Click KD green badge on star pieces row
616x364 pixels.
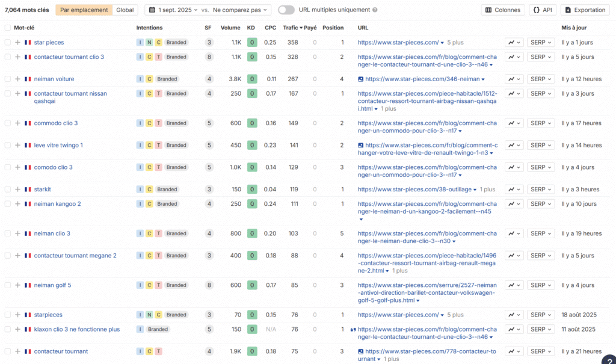[x=252, y=43]
